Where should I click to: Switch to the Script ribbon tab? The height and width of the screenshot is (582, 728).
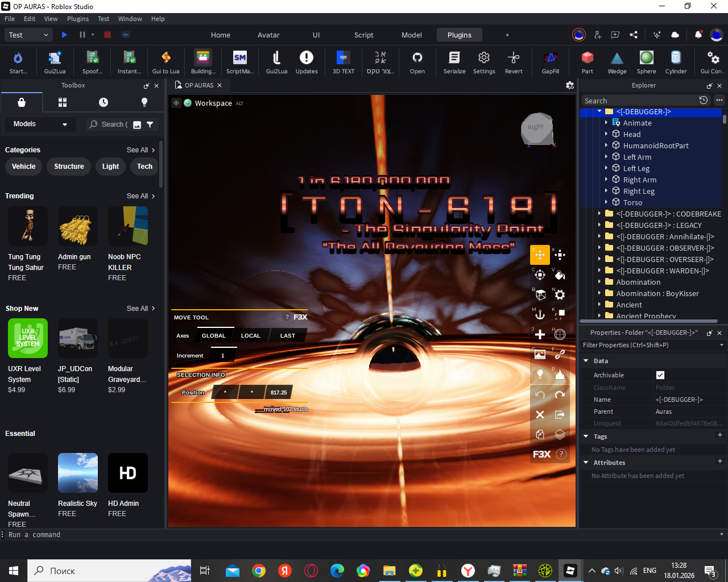click(363, 35)
